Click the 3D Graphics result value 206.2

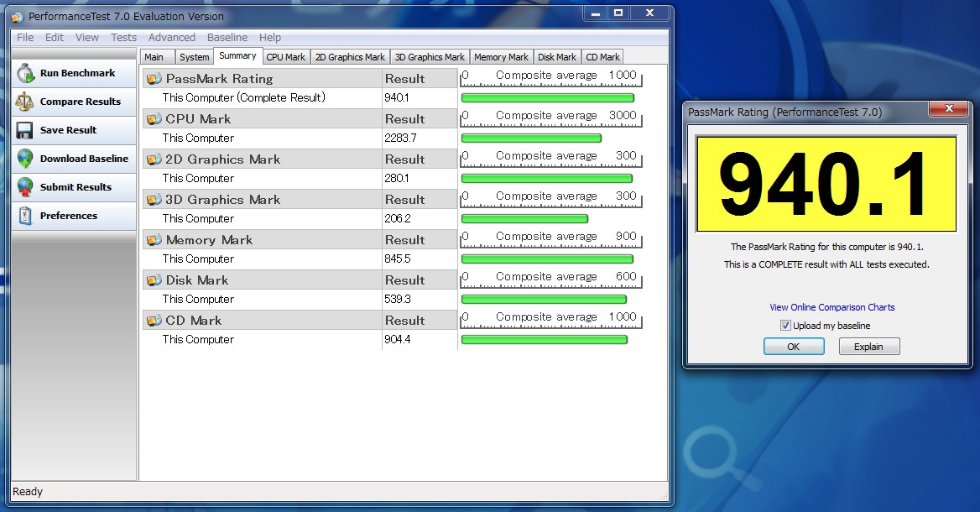coord(398,219)
